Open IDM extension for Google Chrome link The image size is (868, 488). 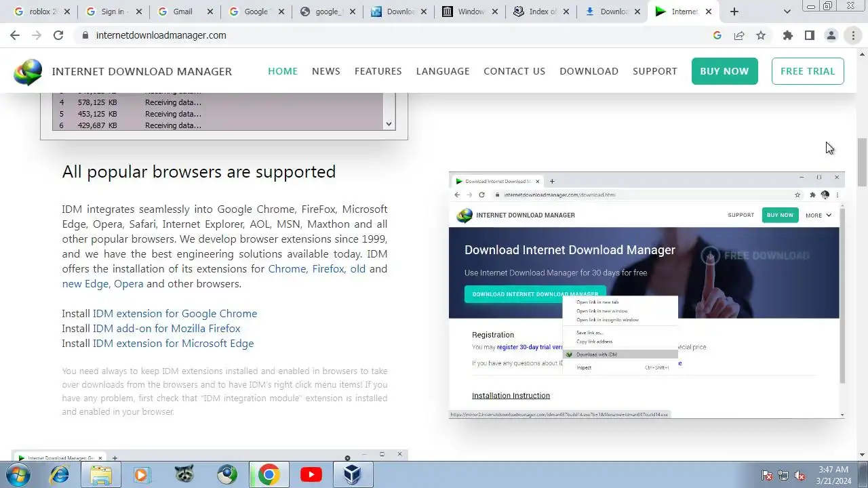pyautogui.click(x=175, y=314)
